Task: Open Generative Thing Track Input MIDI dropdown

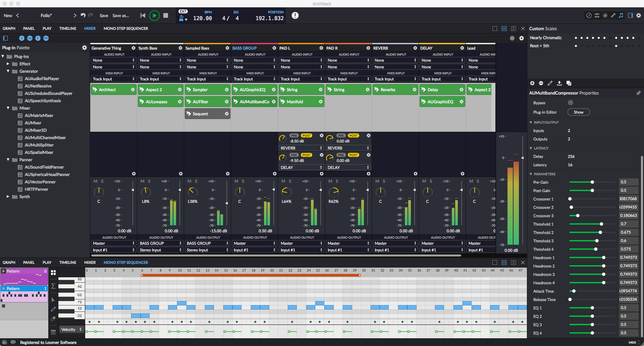Action: click(114, 79)
